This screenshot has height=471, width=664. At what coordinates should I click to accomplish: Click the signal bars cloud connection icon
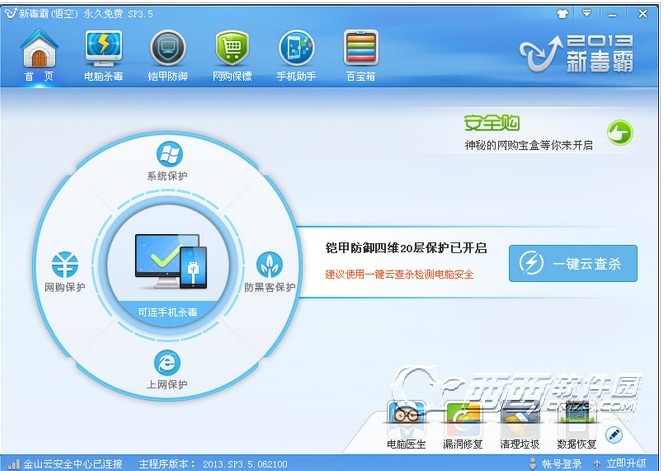(x=14, y=464)
